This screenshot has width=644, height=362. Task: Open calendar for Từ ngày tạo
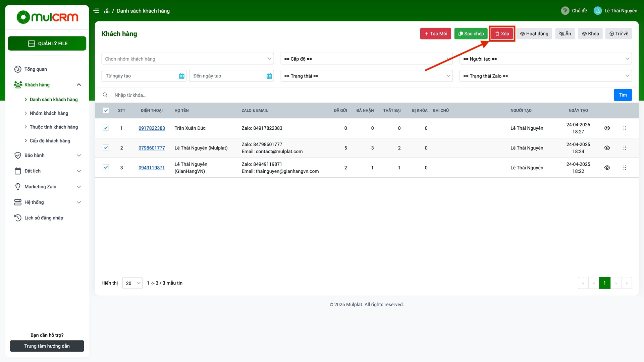181,76
